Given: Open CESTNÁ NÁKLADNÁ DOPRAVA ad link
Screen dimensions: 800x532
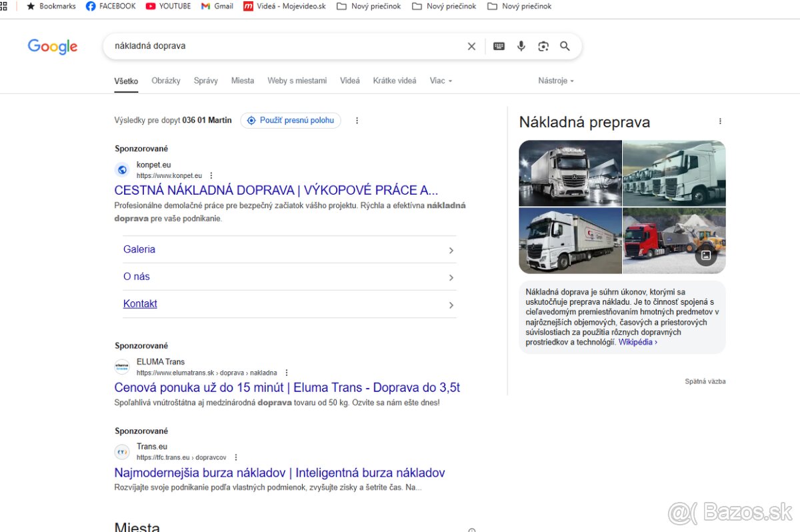Looking at the screenshot, I should [276, 190].
